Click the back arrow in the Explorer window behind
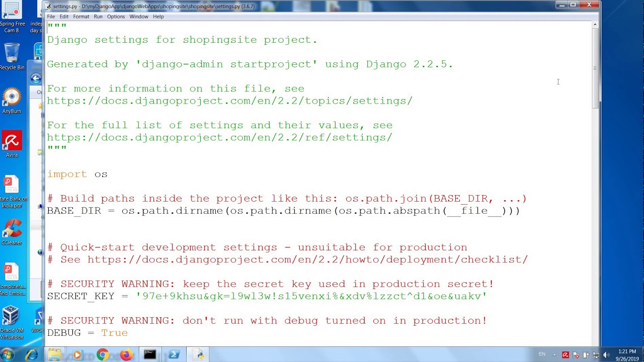Viewport: 644px width, 362px height. pos(36,78)
